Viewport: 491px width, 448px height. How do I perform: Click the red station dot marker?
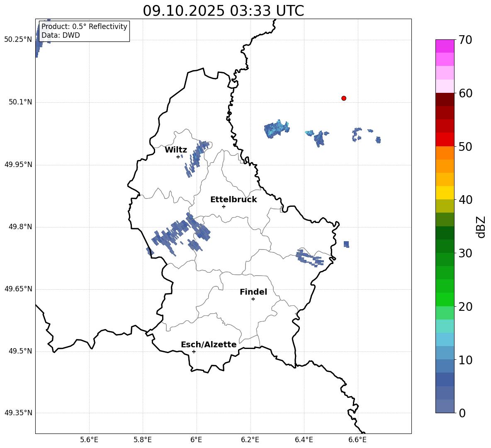(x=343, y=98)
